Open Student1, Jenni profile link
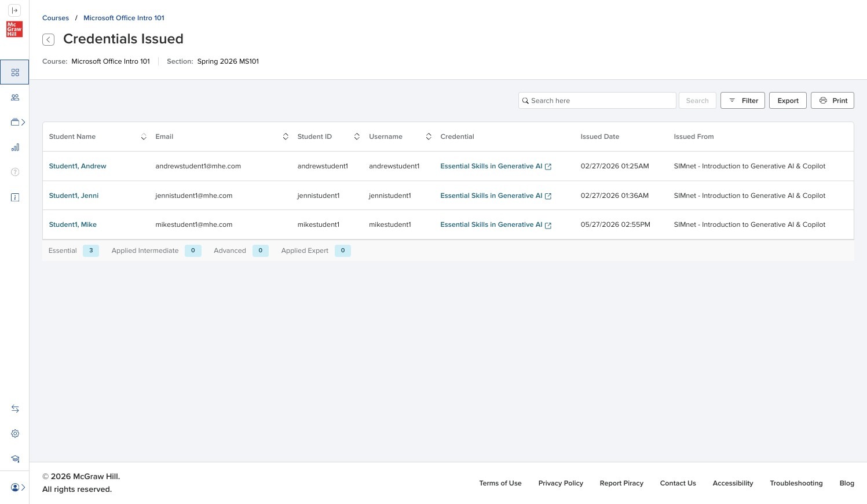The image size is (867, 504). pos(74,196)
